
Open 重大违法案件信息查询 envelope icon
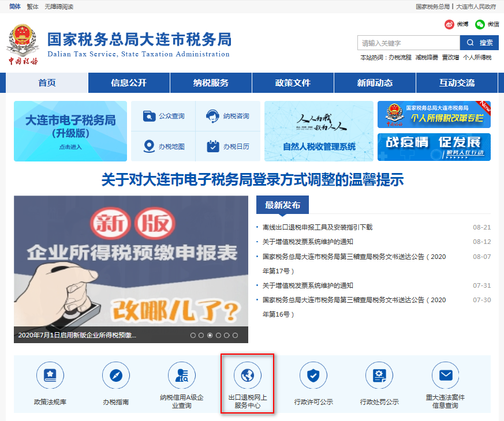coord(446,375)
